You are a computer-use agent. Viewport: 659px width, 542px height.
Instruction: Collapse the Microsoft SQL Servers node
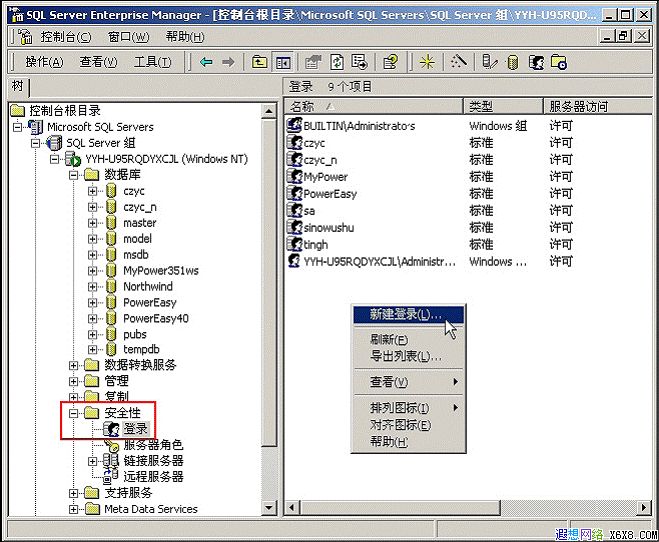coord(17,127)
